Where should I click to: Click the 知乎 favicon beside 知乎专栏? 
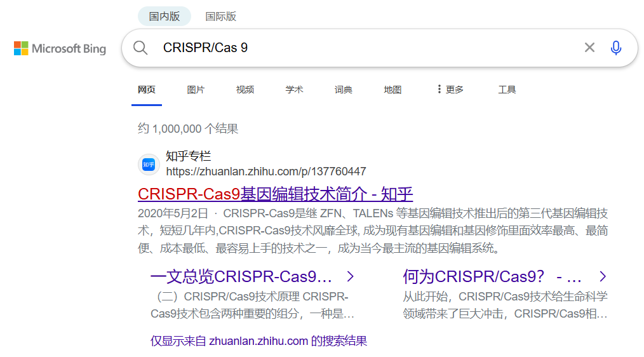[149, 165]
